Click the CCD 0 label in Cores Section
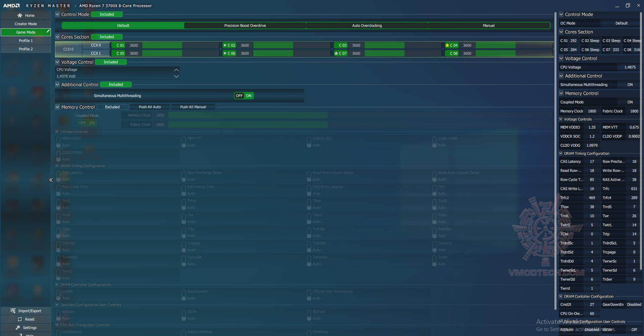Image resolution: width=644 pixels, height=336 pixels. pyautogui.click(x=68, y=49)
